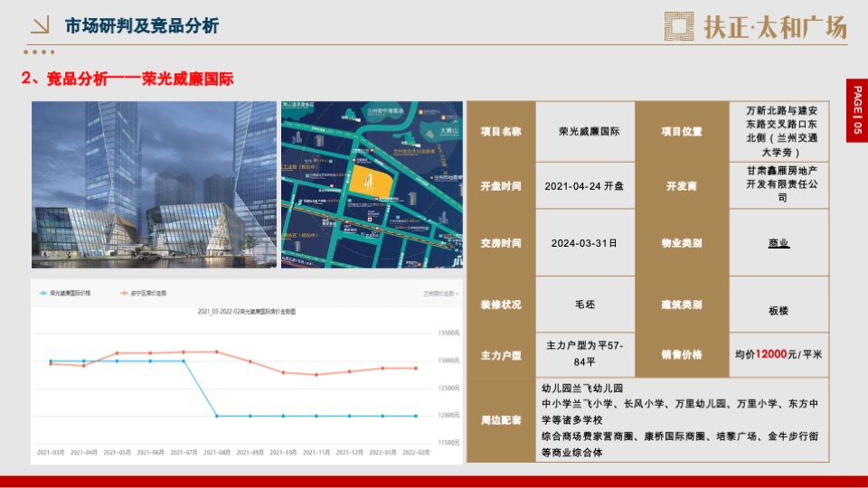
Task: Click the 项目名称 header cell
Action: point(501,131)
